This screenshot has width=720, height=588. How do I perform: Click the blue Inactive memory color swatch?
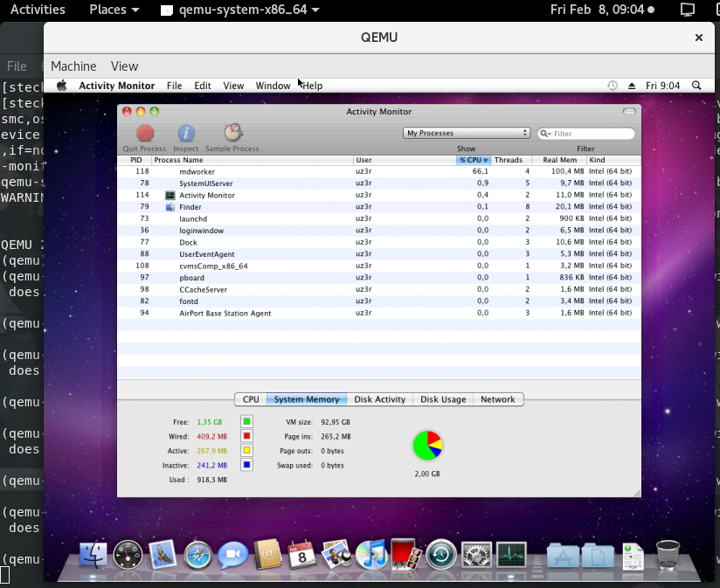point(246,465)
